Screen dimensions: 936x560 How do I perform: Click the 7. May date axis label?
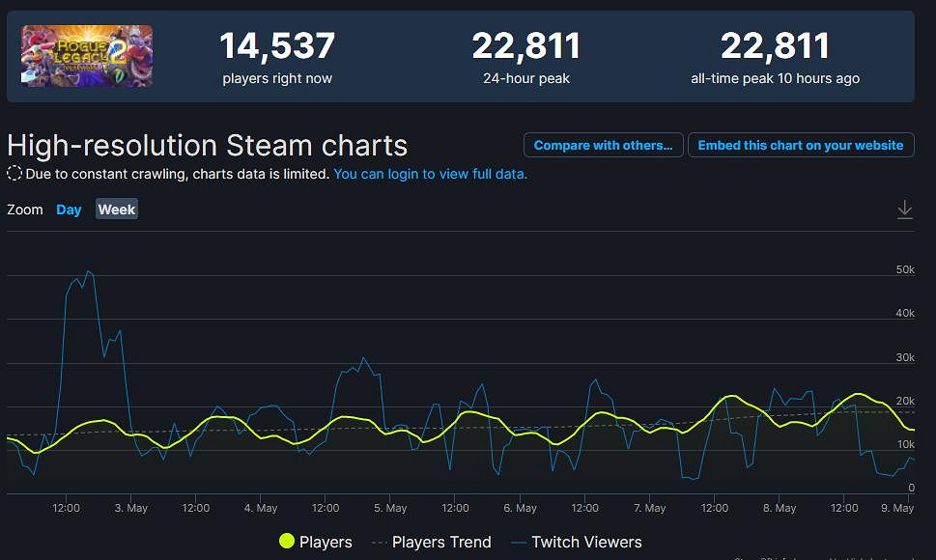[649, 508]
